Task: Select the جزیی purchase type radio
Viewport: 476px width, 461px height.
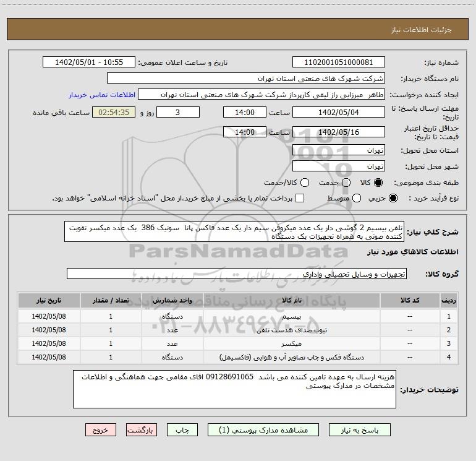Action: pos(393,199)
